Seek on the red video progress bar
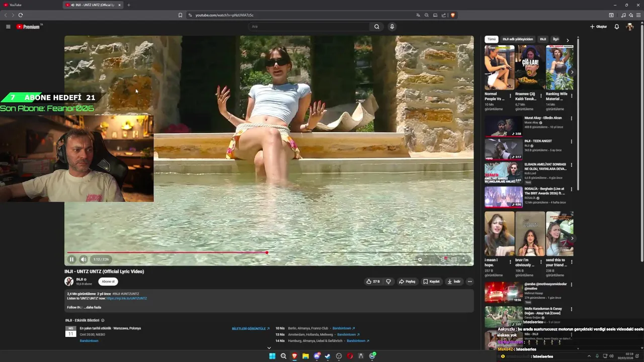The width and height of the screenshot is (644, 362). coord(269,252)
